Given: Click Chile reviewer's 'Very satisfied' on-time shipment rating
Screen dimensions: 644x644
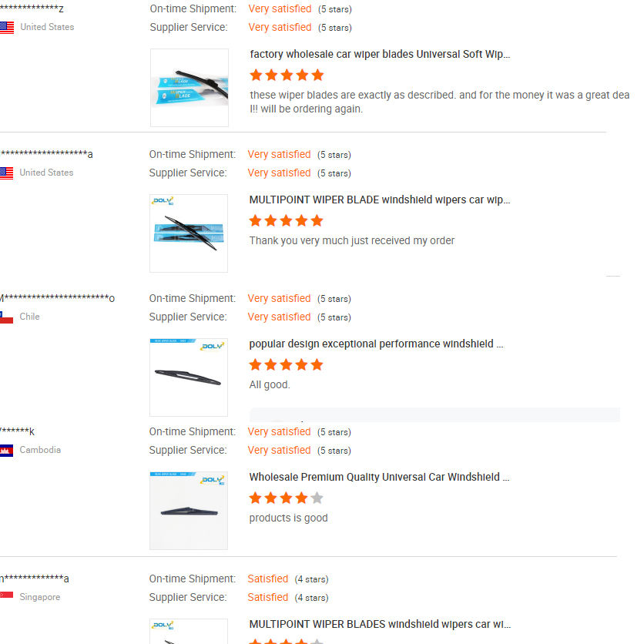Looking at the screenshot, I should tap(279, 299).
